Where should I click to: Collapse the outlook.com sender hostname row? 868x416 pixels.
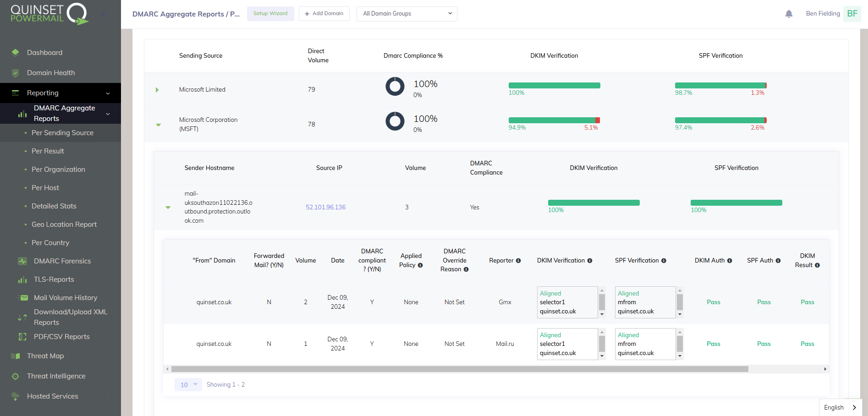coord(168,208)
